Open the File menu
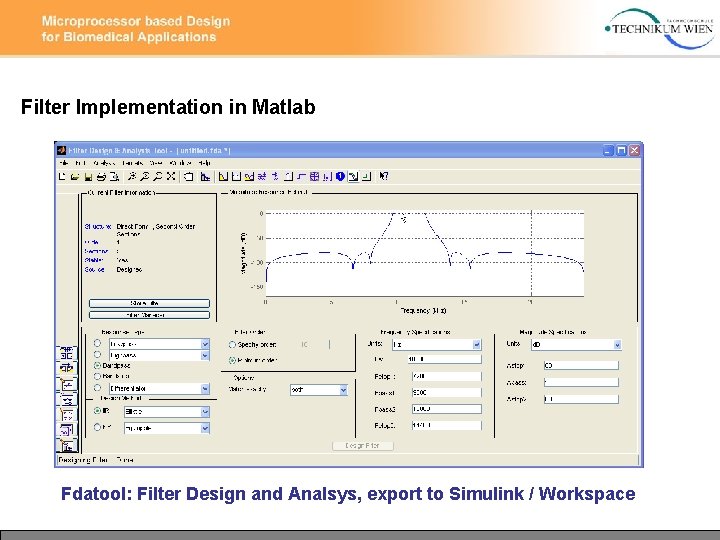Screen dimensions: 720x540 point(64,163)
